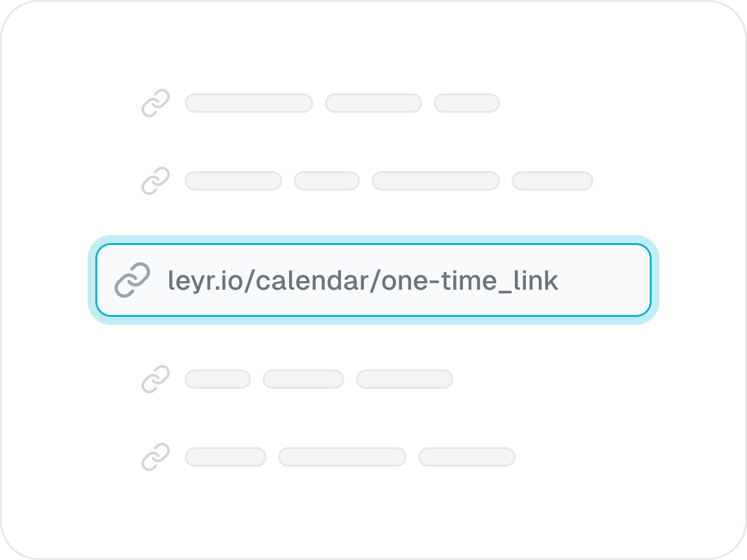Click the link icon in the second row
747x560 pixels.
tap(156, 181)
